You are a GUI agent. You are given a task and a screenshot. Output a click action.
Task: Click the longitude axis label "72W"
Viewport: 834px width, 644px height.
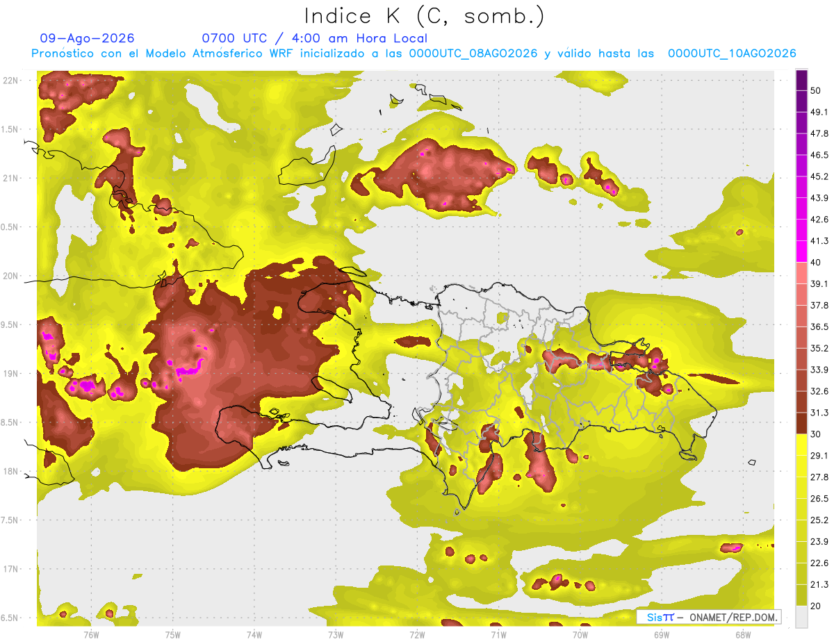[x=417, y=636]
